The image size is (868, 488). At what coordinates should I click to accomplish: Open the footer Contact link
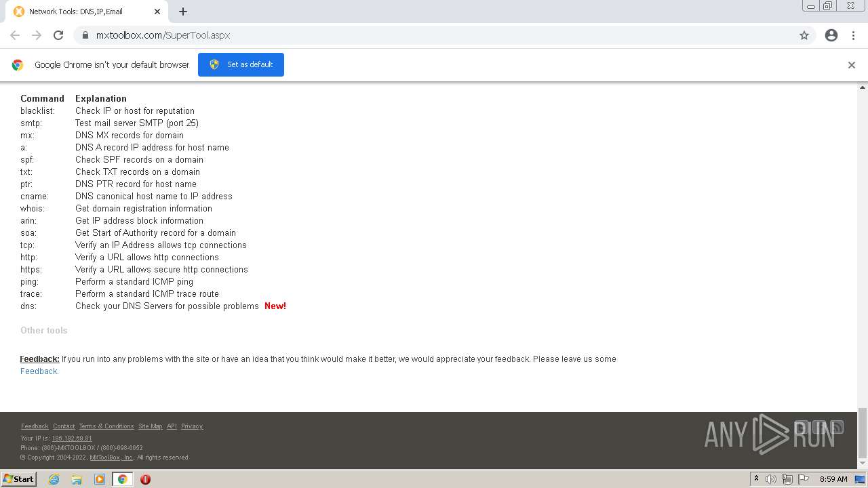tap(64, 426)
